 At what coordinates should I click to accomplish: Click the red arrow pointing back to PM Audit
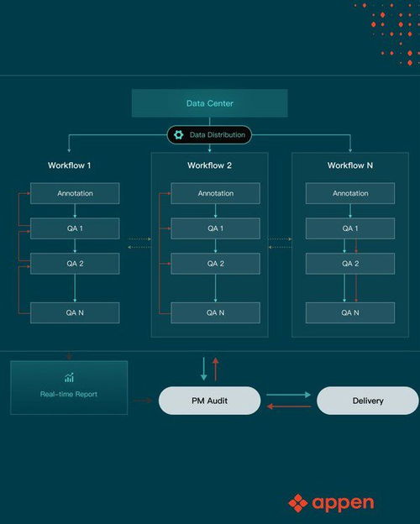point(289,406)
